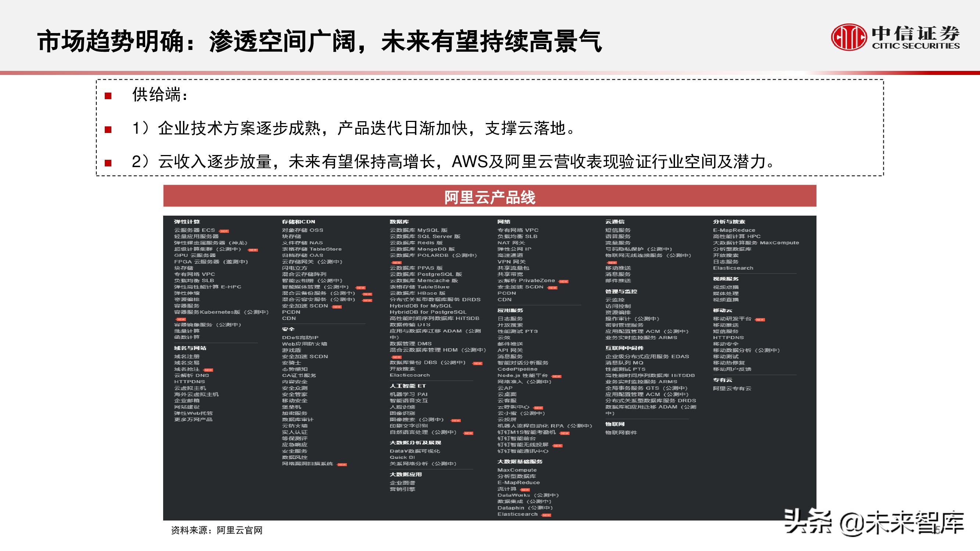The width and height of the screenshot is (980, 551).
Task: Click the 文件存储 NAS link
Action: tap(302, 242)
